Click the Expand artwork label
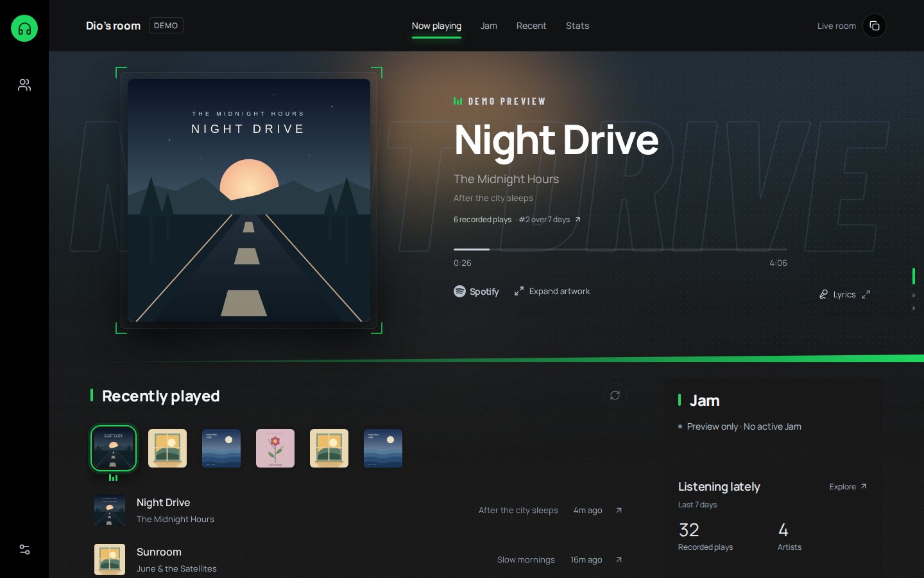Screen dimensions: 924x578 (x=560, y=291)
